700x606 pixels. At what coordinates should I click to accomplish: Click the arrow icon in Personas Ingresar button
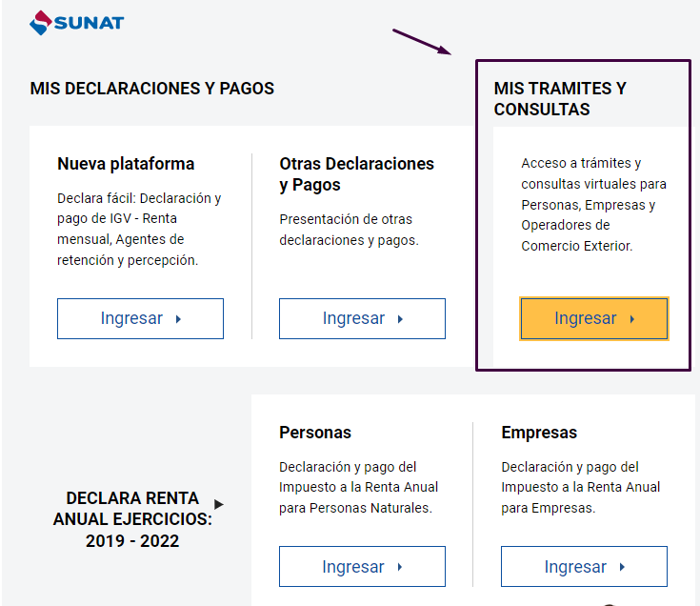tap(400, 567)
